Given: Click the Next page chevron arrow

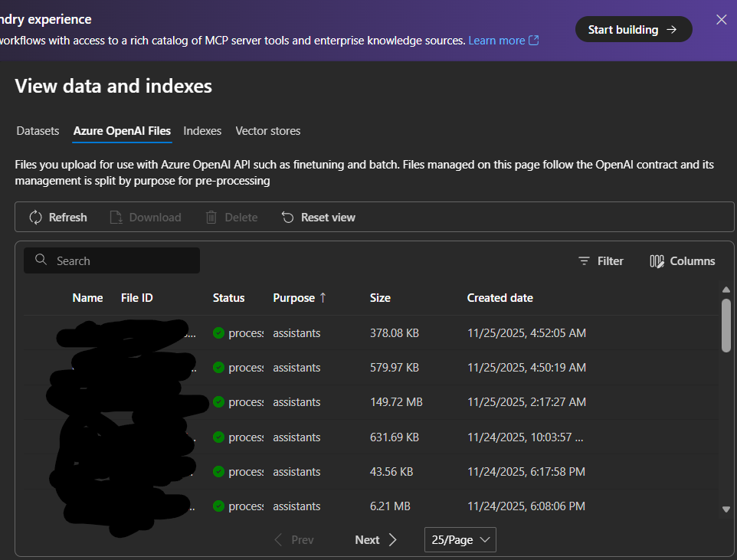Looking at the screenshot, I should click(x=393, y=540).
